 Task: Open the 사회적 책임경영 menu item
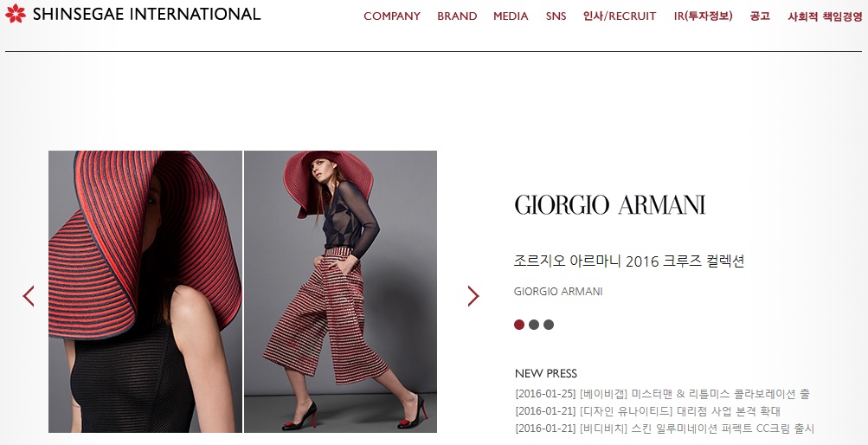point(825,16)
